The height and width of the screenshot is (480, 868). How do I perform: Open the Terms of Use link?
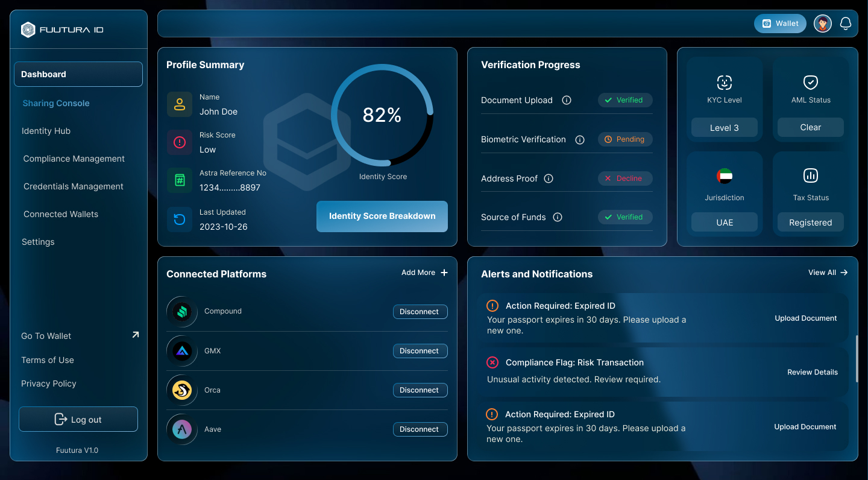[48, 360]
